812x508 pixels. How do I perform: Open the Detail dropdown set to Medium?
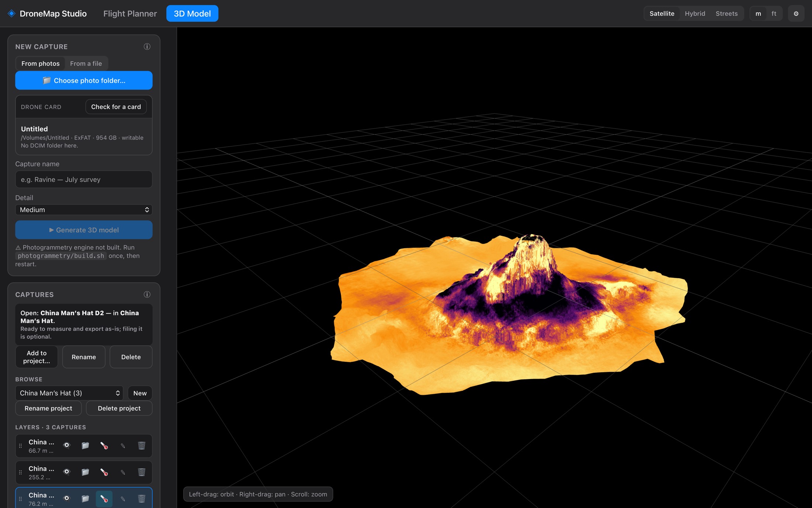(x=84, y=210)
